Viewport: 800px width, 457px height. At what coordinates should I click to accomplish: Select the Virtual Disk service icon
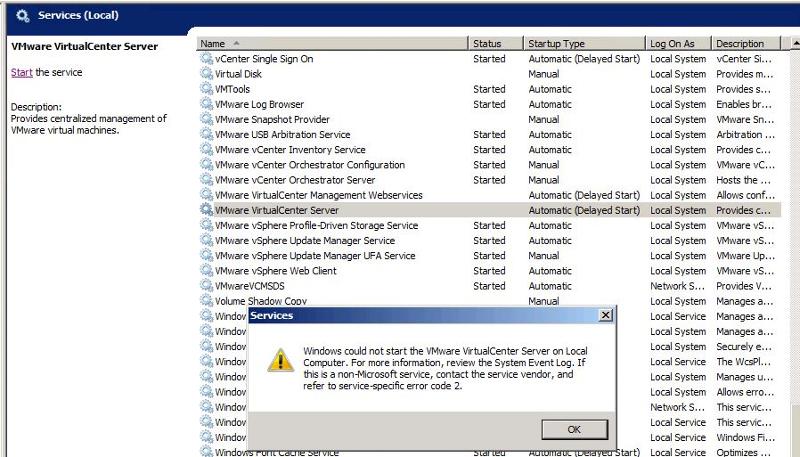coord(206,74)
